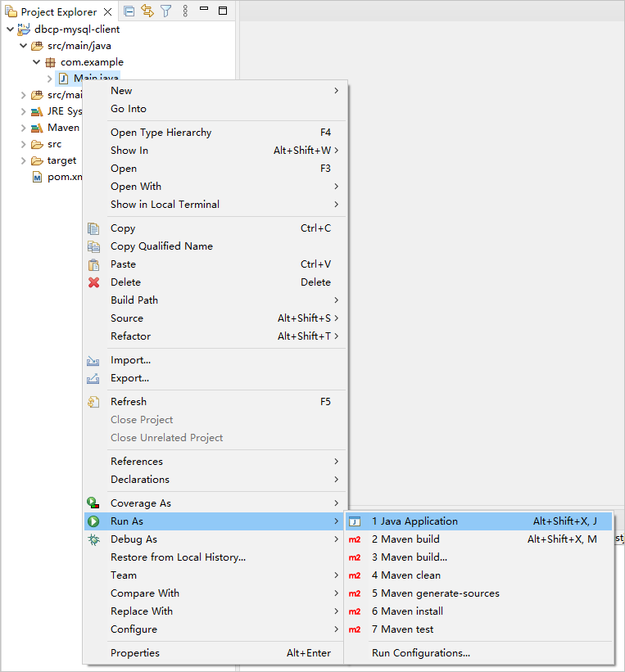Run as 1 Java Application
This screenshot has width=625, height=672.
coord(414,521)
